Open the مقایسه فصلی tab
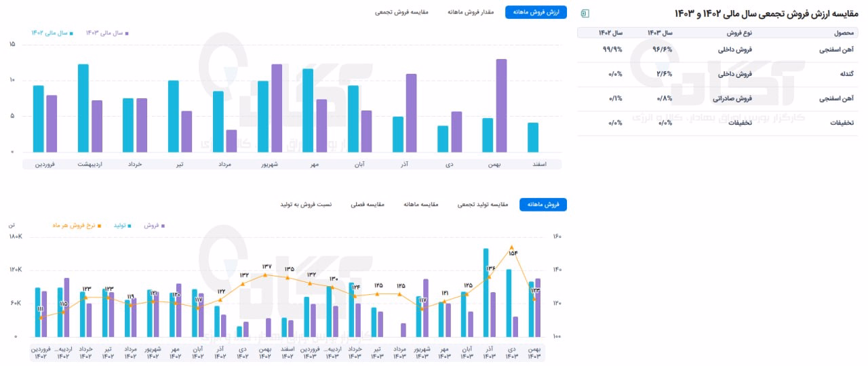Image resolution: width=868 pixels, height=366 pixels. point(367,205)
